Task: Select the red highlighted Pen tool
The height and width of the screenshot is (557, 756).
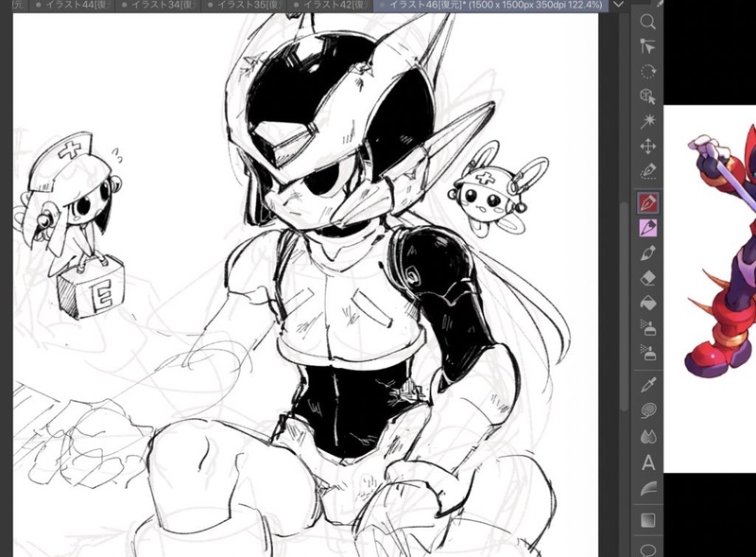Action: click(648, 201)
